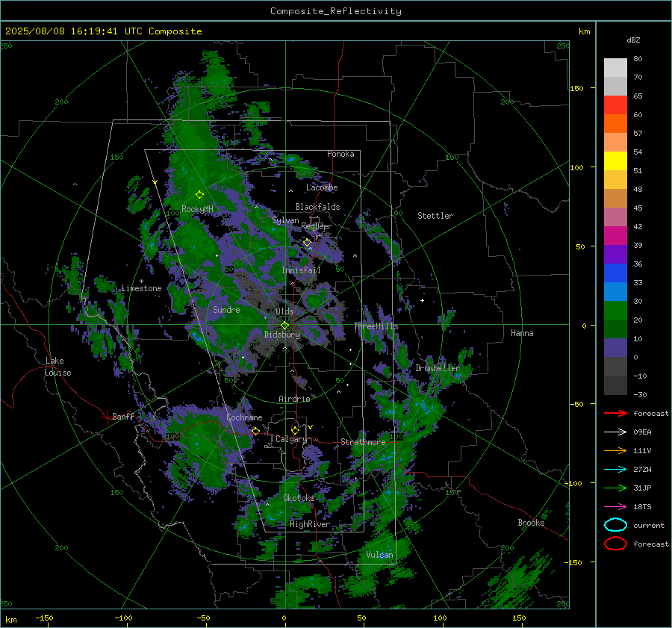Click the Airdrie town label
The height and width of the screenshot is (628, 672).
[x=294, y=399]
